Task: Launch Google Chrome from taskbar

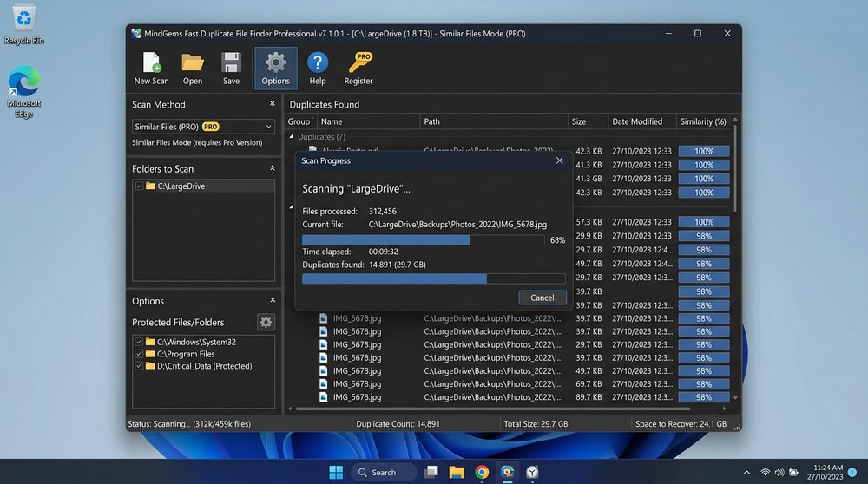Action: [482, 472]
